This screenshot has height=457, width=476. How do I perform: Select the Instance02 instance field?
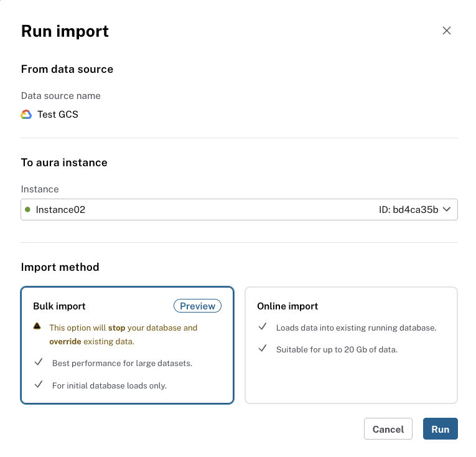(239, 210)
